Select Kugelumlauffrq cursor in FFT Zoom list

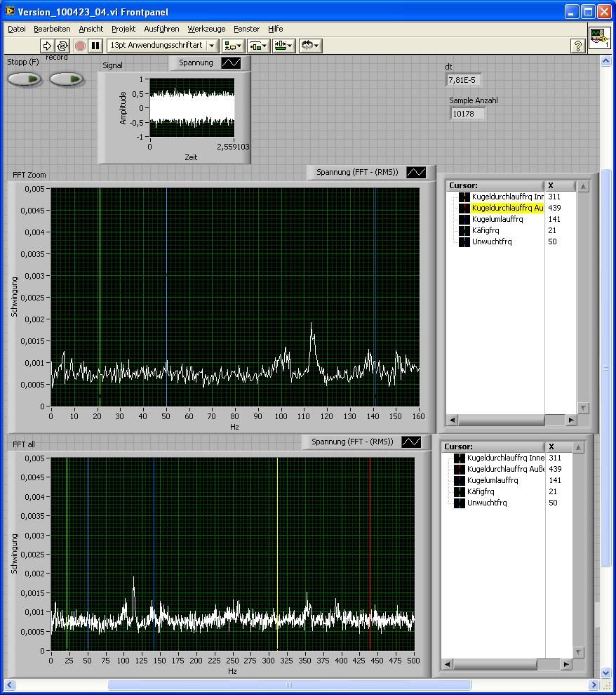pos(497,219)
